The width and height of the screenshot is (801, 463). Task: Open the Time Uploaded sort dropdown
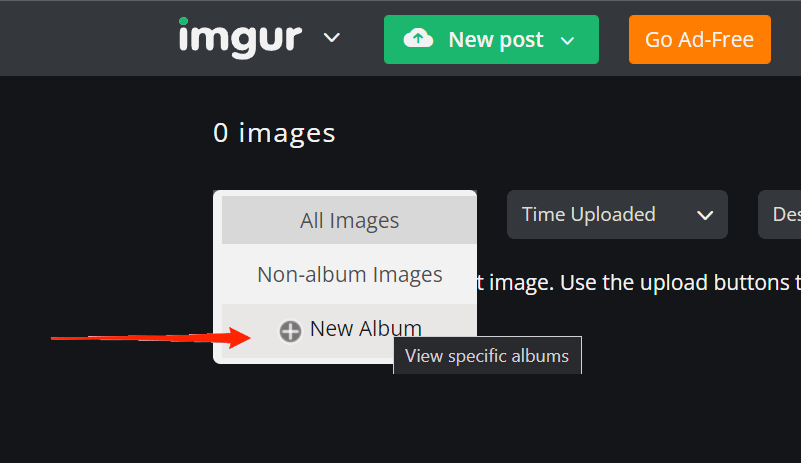[600, 214]
